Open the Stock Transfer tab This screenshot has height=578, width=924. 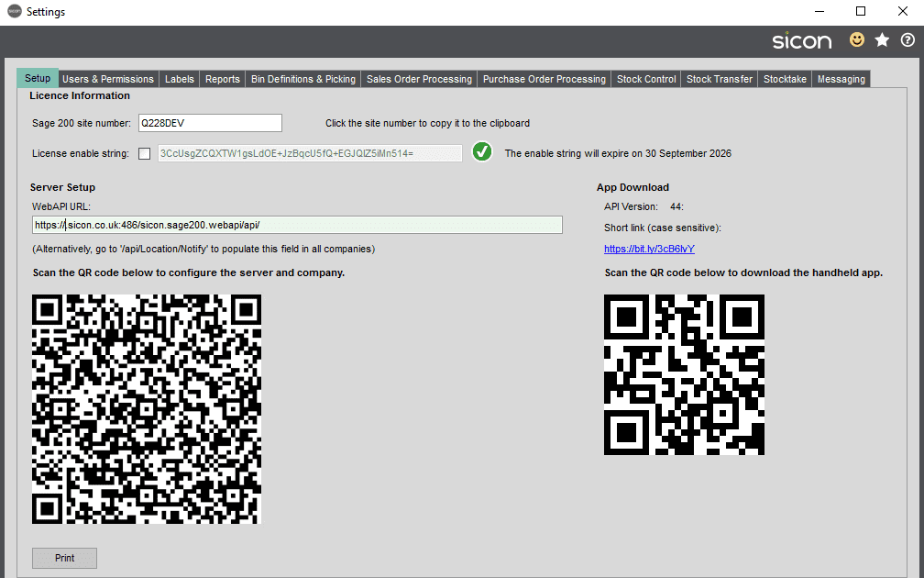point(719,79)
